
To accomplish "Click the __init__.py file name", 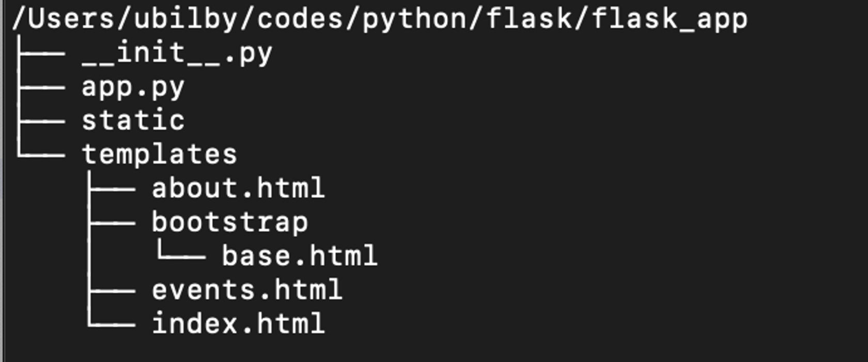I will coord(177,53).
